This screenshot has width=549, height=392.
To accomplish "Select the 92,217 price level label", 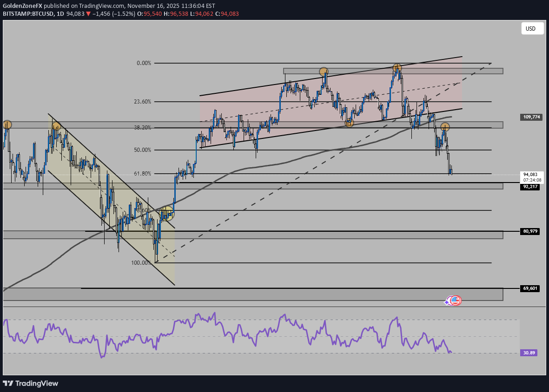I will tap(530, 187).
